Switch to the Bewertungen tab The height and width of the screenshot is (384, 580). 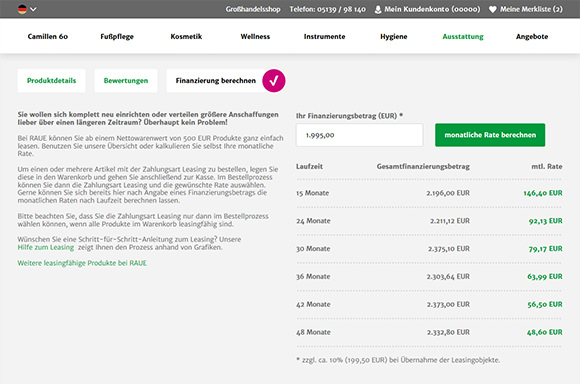tap(126, 81)
